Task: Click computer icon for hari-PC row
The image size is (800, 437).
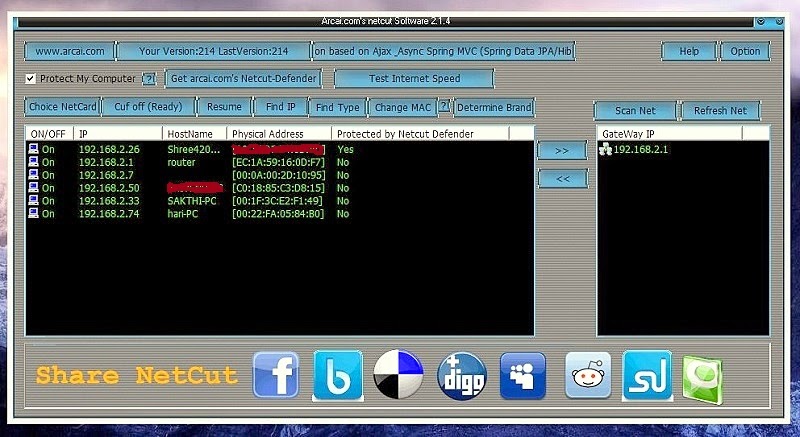Action: point(33,213)
